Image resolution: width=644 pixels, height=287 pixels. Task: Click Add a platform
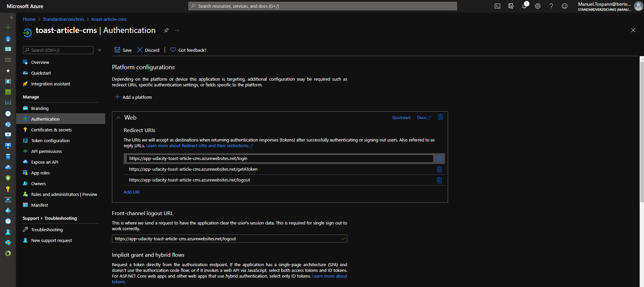pos(133,97)
